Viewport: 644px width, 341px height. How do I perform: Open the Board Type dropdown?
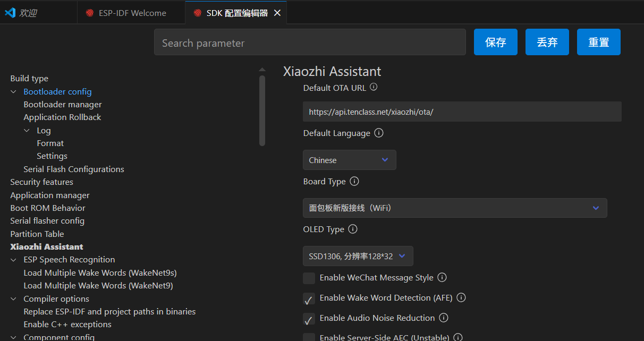coord(454,208)
